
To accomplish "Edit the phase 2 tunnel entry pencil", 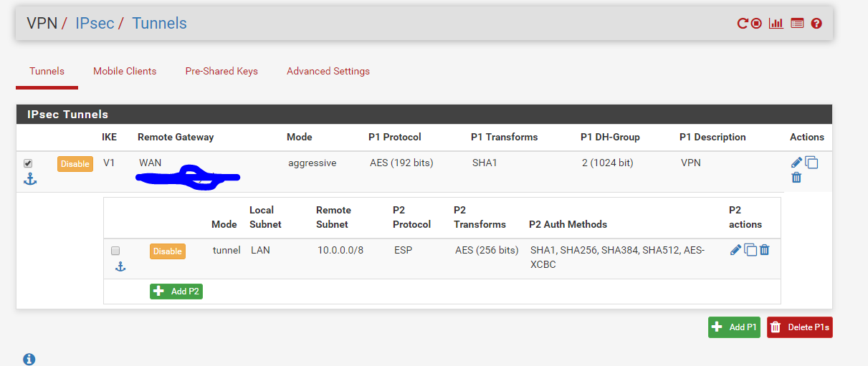I will click(x=735, y=250).
